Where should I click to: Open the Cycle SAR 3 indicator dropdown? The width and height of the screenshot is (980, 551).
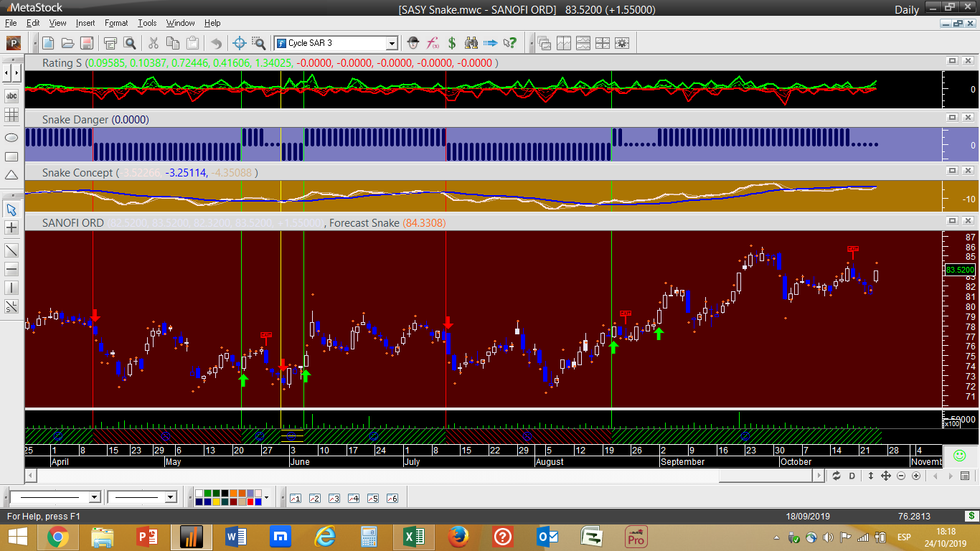(391, 43)
